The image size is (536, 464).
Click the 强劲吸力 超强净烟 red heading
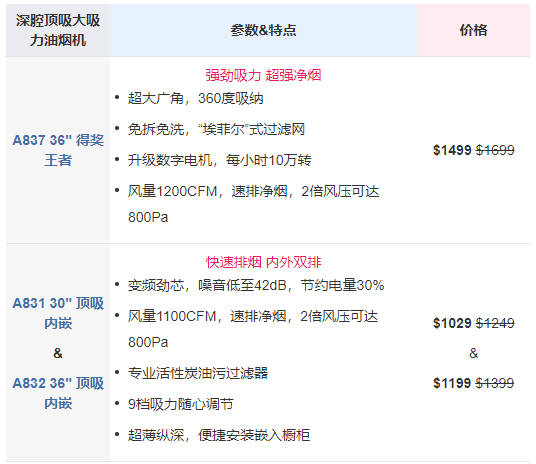coord(263,75)
